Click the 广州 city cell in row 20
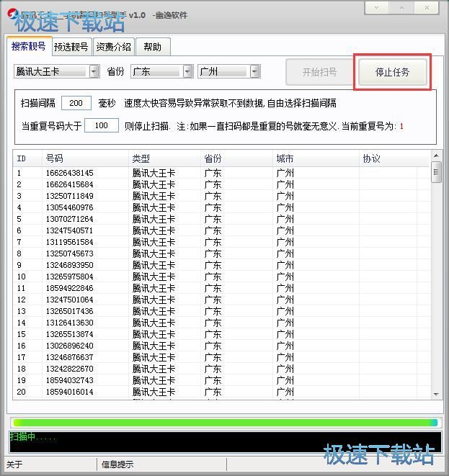This screenshot has width=449, height=476. [x=285, y=392]
